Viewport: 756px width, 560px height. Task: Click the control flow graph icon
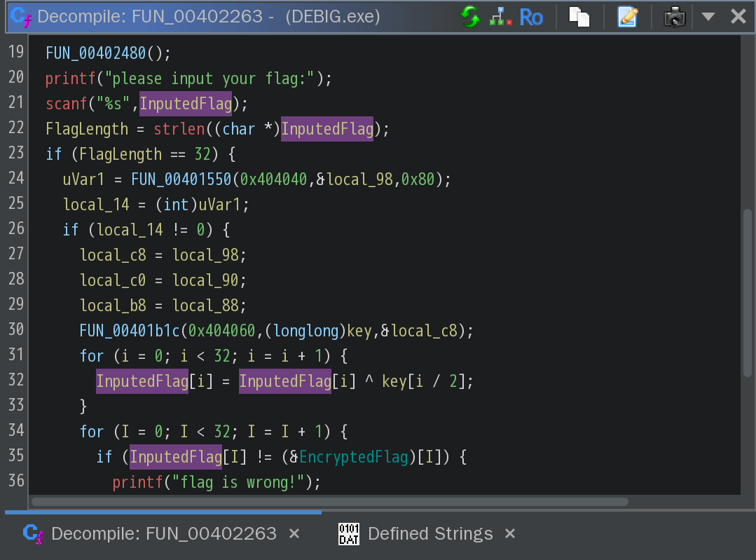(500, 17)
